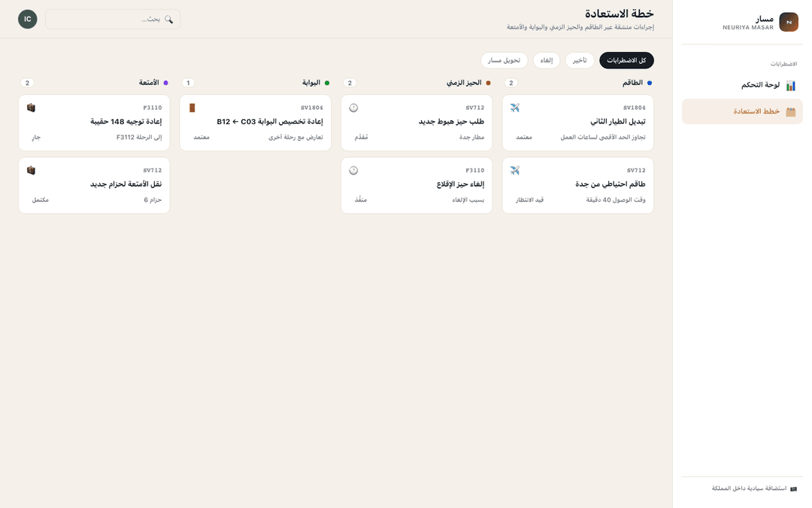Click the الأمتعة column header
The image size is (812, 508).
pyautogui.click(x=149, y=83)
